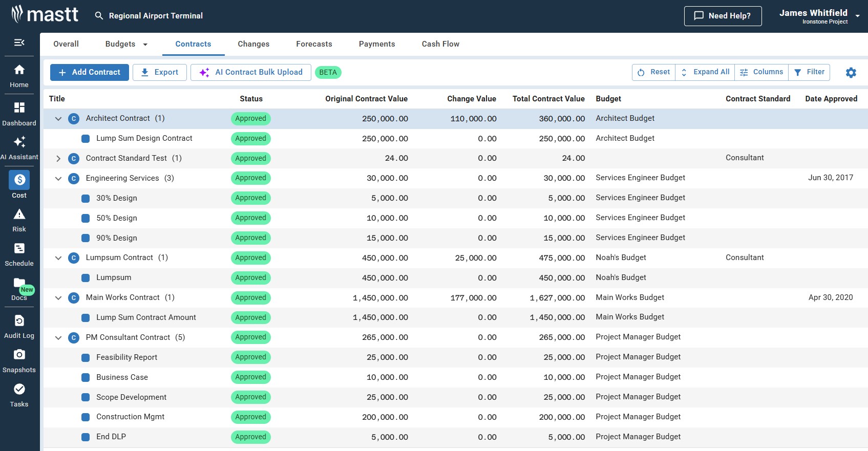Viewport: 868px width, 451px height.
Task: Open AI Contract Bulk Upload
Action: (251, 72)
